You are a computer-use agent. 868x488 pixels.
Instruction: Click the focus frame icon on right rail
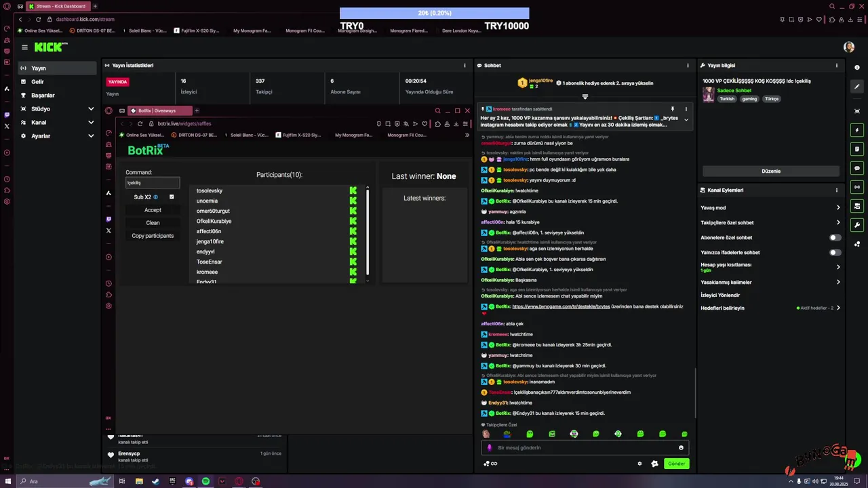coord(857,111)
